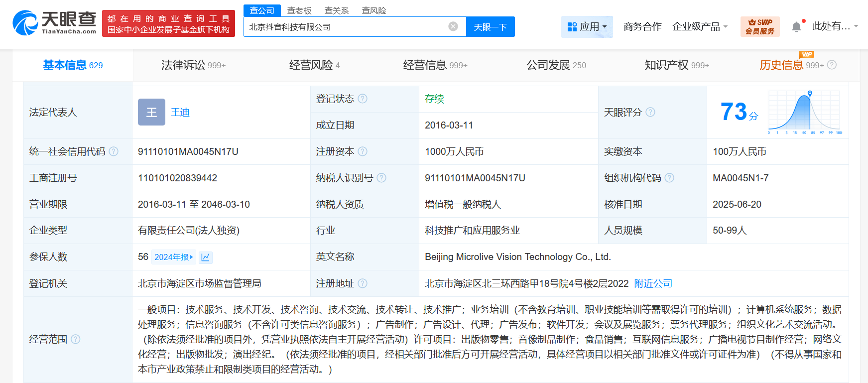Click the TianYanCha logo

click(x=54, y=23)
